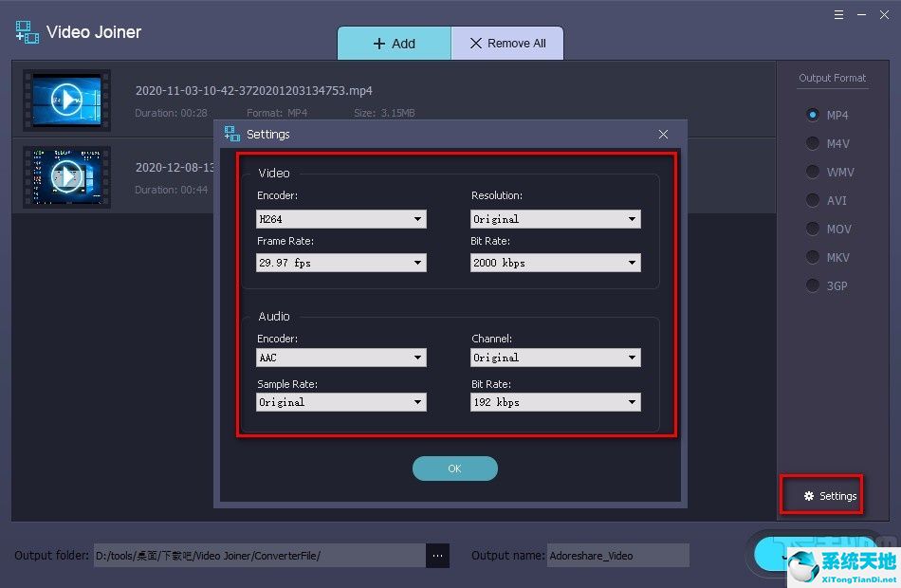Expand the Frame Rate dropdown
This screenshot has width=901, height=588.
[x=341, y=263]
